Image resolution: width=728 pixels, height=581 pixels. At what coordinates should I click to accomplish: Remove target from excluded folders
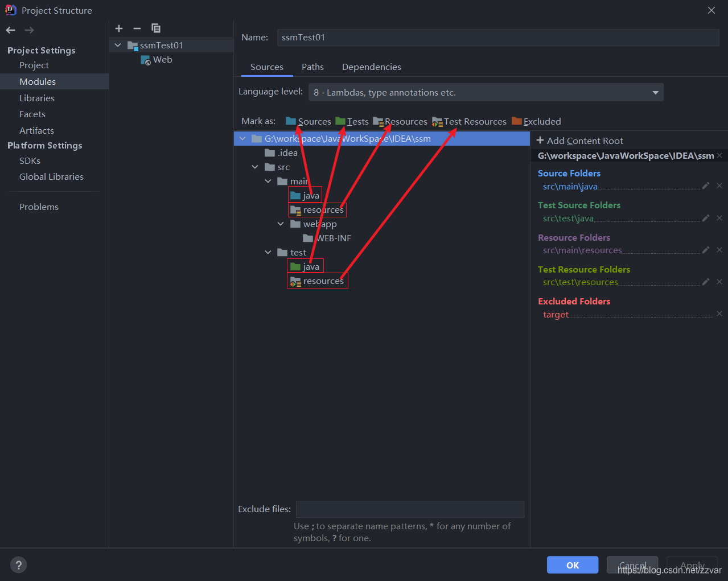coord(719,314)
